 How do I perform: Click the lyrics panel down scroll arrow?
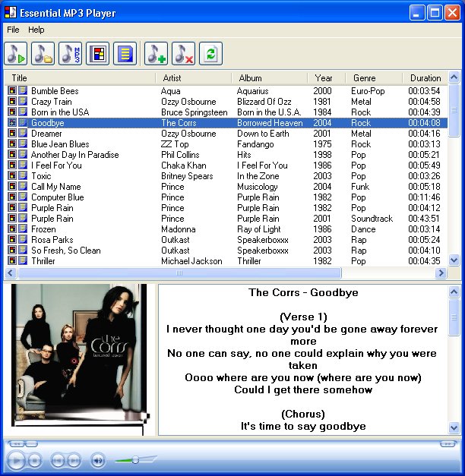pos(454,428)
